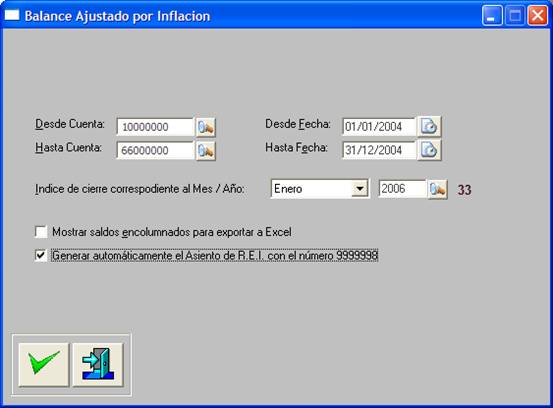Viewport: 553px width, 408px height.
Task: Expand the month dropdown showing Enero
Action: pyautogui.click(x=360, y=189)
